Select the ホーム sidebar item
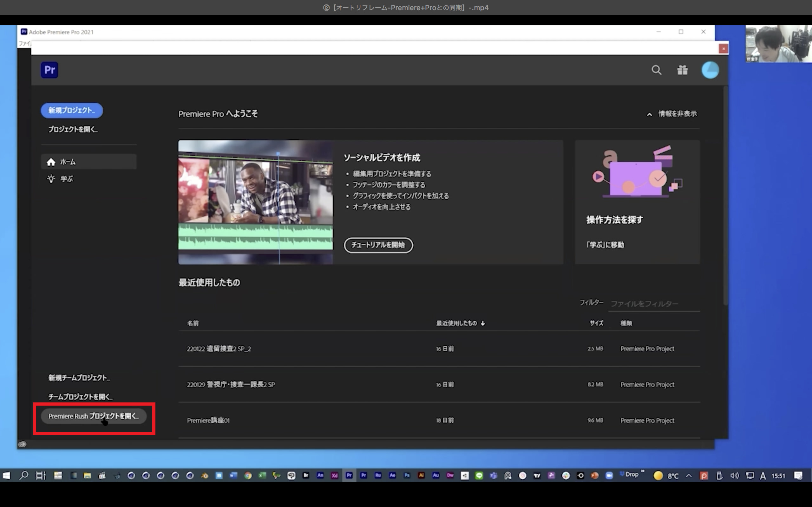 click(x=88, y=162)
